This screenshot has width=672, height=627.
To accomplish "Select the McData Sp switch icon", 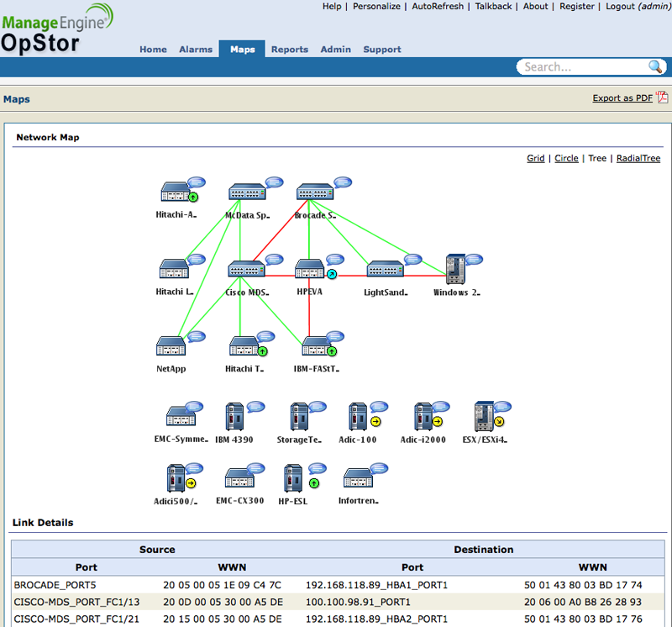I will pyautogui.click(x=247, y=192).
